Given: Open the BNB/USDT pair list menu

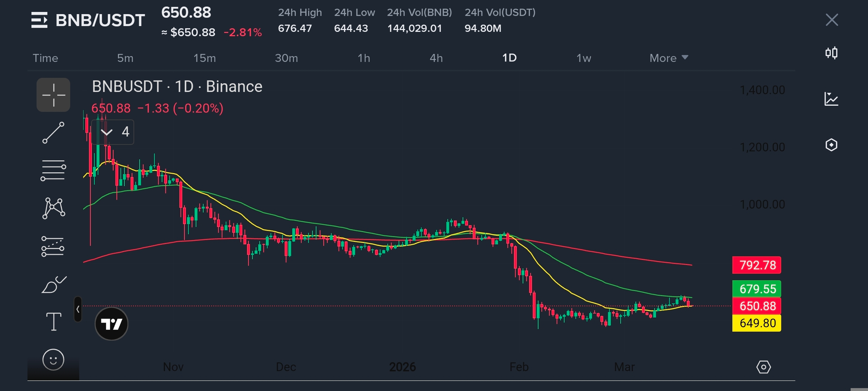Looking at the screenshot, I should coord(39,20).
